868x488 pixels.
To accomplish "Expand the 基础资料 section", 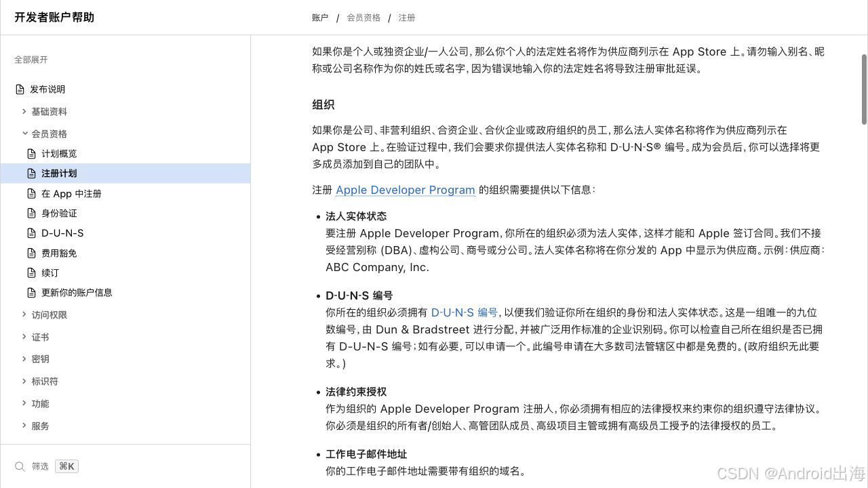I will pyautogui.click(x=24, y=111).
